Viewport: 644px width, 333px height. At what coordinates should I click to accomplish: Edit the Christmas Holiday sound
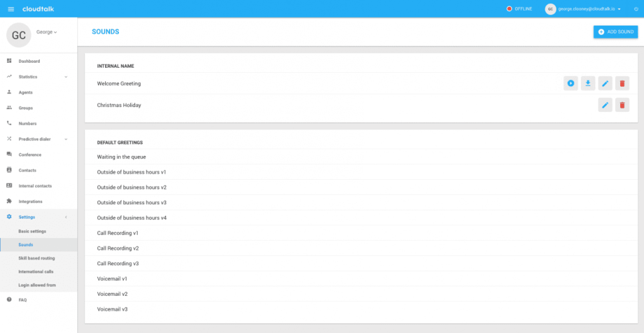tap(605, 105)
